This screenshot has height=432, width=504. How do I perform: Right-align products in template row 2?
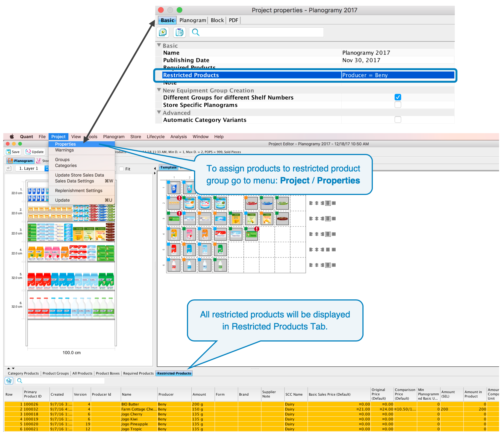[x=322, y=203]
